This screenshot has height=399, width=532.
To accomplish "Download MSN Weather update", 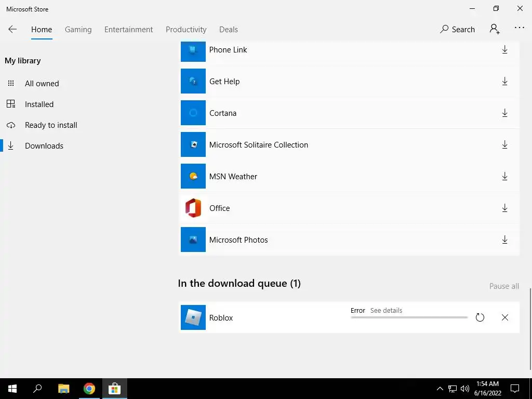I will [504, 176].
